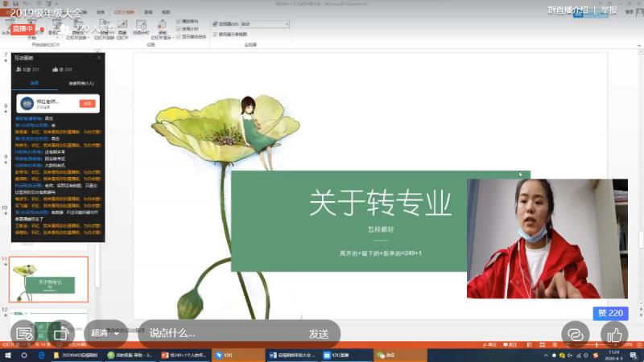Switch to the DingTalk live taskbar item
Screen dimensions: 644x362
pyautogui.click(x=346, y=356)
